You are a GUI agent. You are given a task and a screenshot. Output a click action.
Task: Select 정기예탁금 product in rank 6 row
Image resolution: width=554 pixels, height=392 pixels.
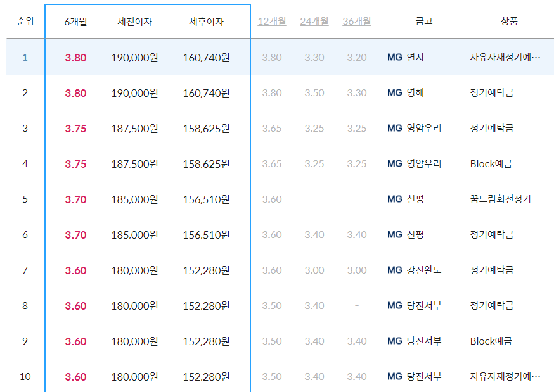pos(491,235)
